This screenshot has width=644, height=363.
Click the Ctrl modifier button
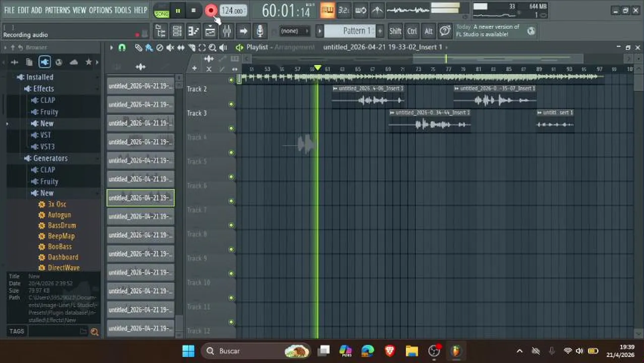pyautogui.click(x=412, y=31)
